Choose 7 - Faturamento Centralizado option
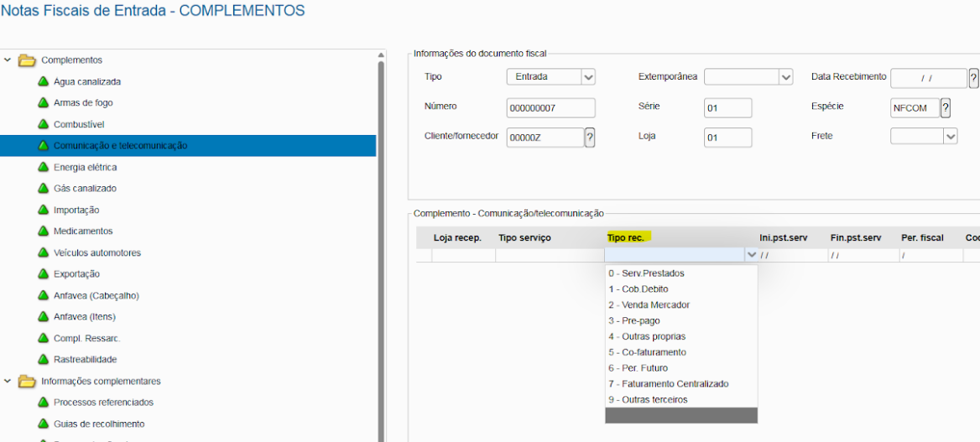The image size is (980, 442). pos(681,384)
